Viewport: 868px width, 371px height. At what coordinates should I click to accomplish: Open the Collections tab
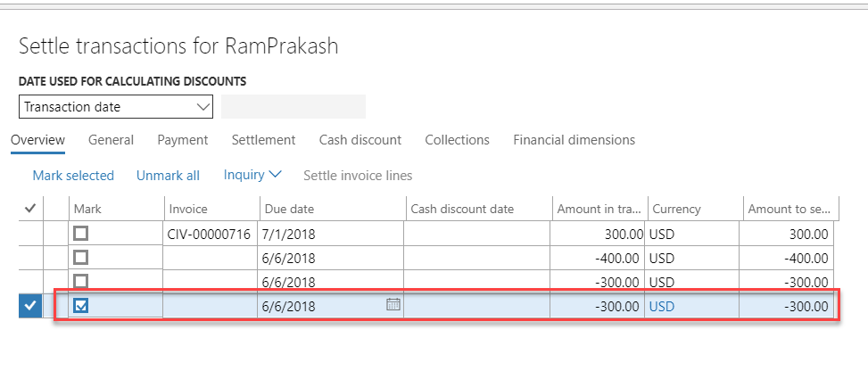(457, 140)
